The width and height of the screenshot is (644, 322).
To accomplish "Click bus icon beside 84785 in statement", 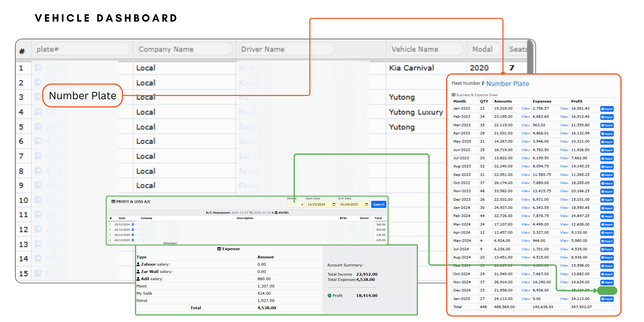I will point(276,213).
